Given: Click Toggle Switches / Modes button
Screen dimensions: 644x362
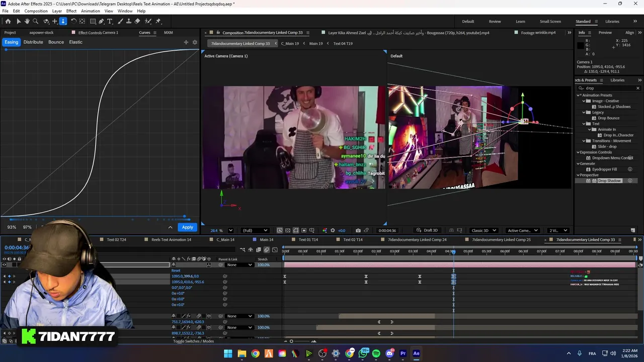Looking at the screenshot, I should coord(194,341).
